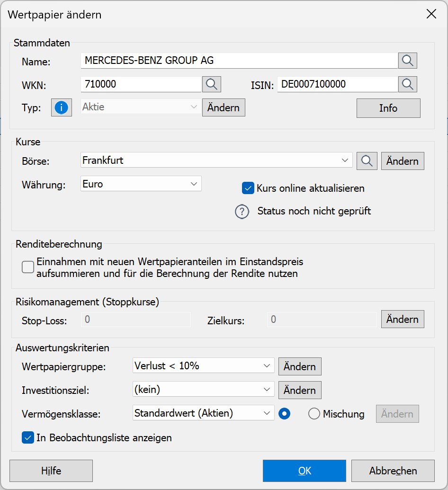The width and height of the screenshot is (448, 490).
Task: Uncheck In Beobachtungsliste anzeigen
Action: [27, 437]
